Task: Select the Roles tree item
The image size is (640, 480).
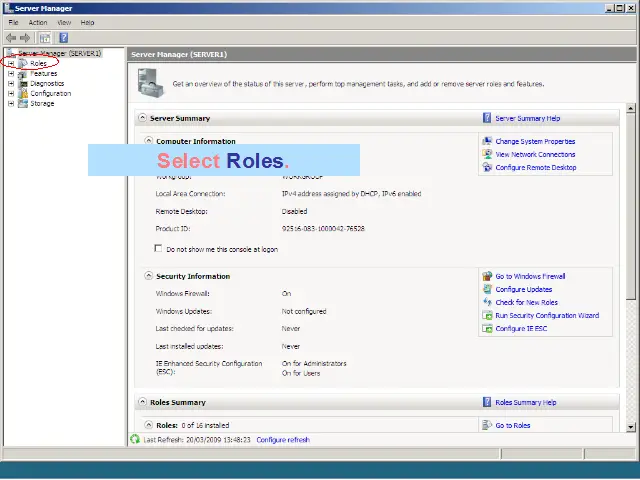Action: (x=38, y=63)
